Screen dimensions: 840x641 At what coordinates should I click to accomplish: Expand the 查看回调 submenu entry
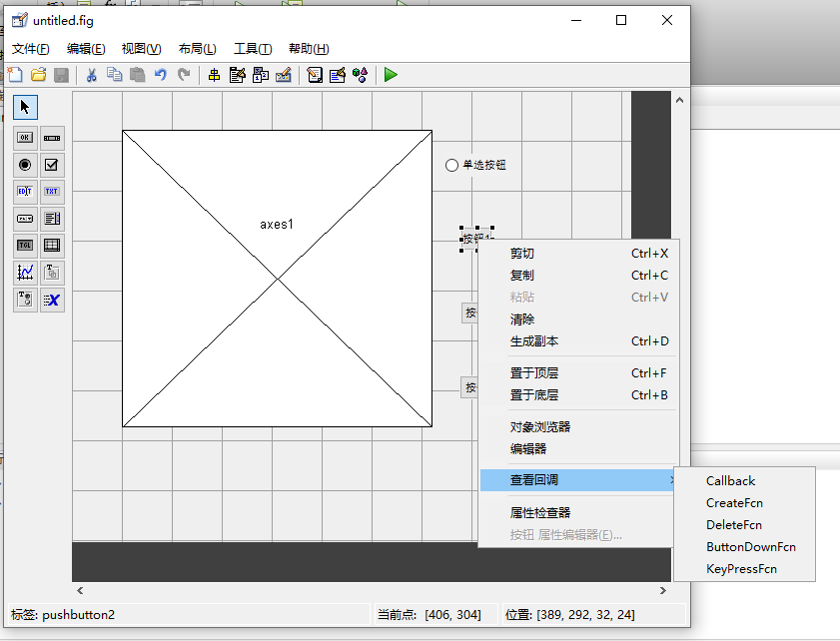click(x=578, y=480)
